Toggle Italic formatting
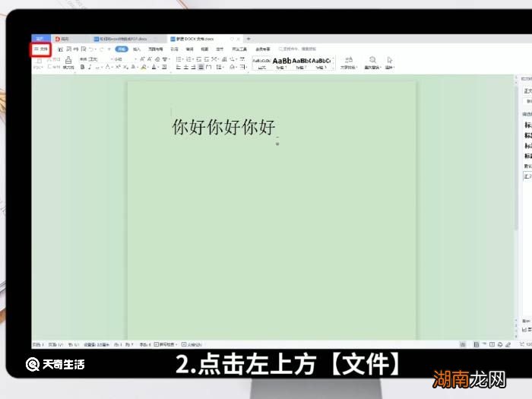532x399 pixels. point(90,67)
